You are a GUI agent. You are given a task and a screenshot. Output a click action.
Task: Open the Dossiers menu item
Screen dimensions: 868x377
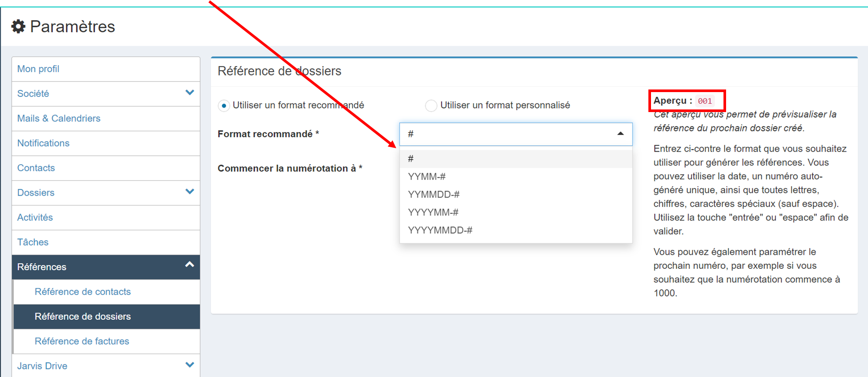[x=36, y=192]
